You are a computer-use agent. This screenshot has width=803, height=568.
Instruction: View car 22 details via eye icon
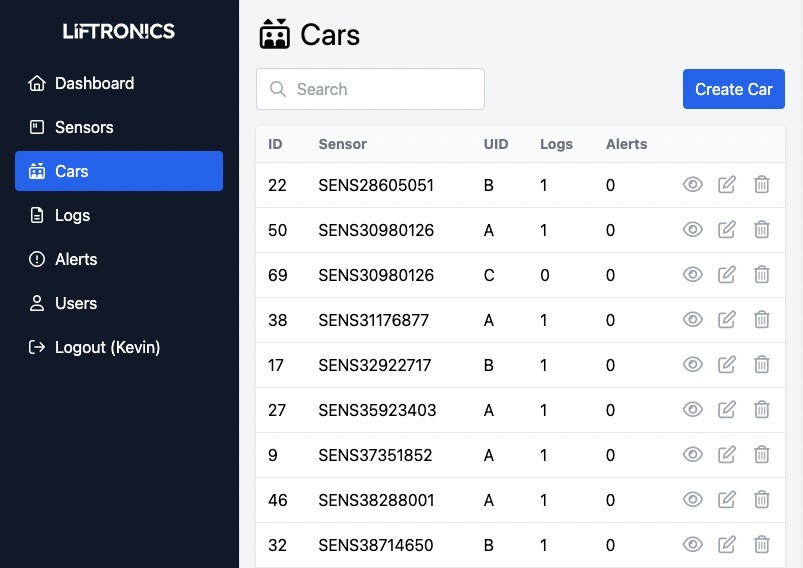(692, 185)
